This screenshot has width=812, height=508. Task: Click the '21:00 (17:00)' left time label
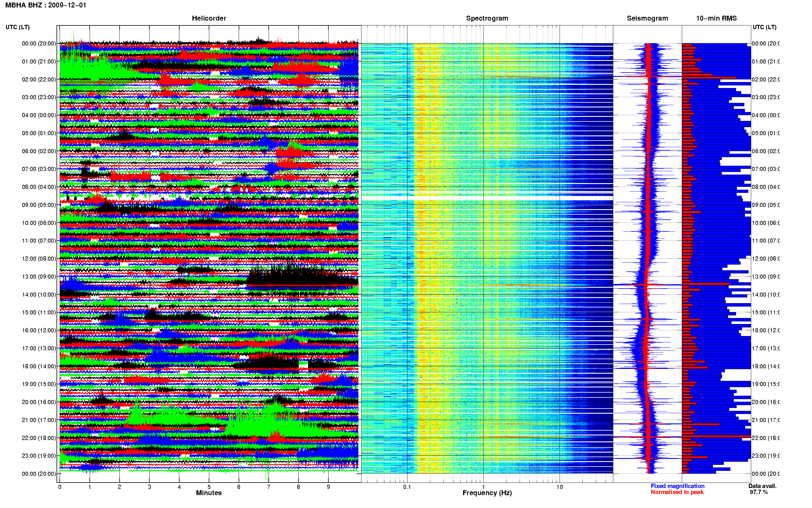click(x=39, y=420)
